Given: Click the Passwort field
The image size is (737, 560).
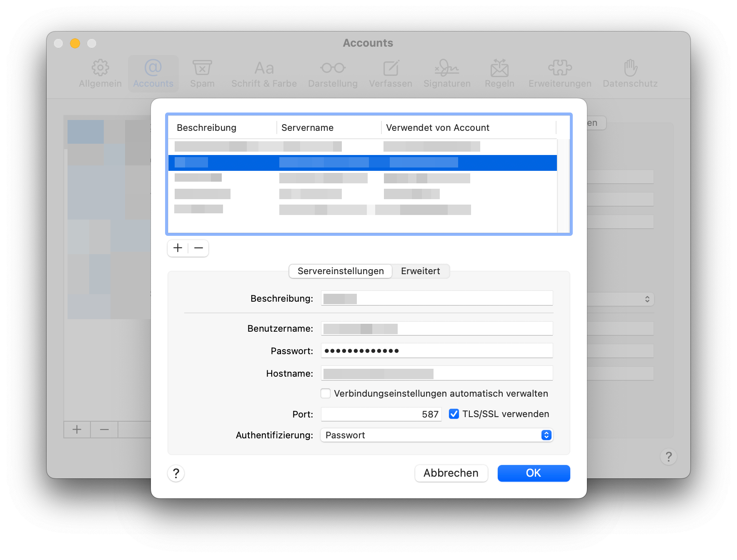Looking at the screenshot, I should [x=437, y=351].
